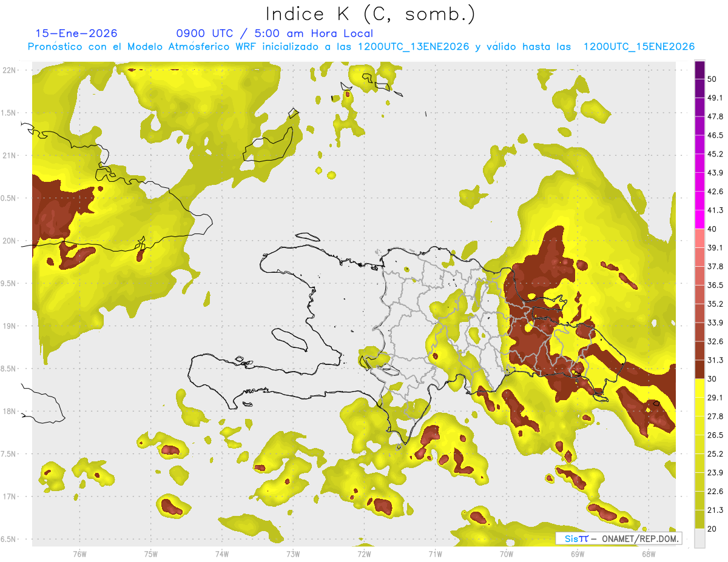Click the "22.6" color bar label
728x562 pixels.
pos(715,492)
